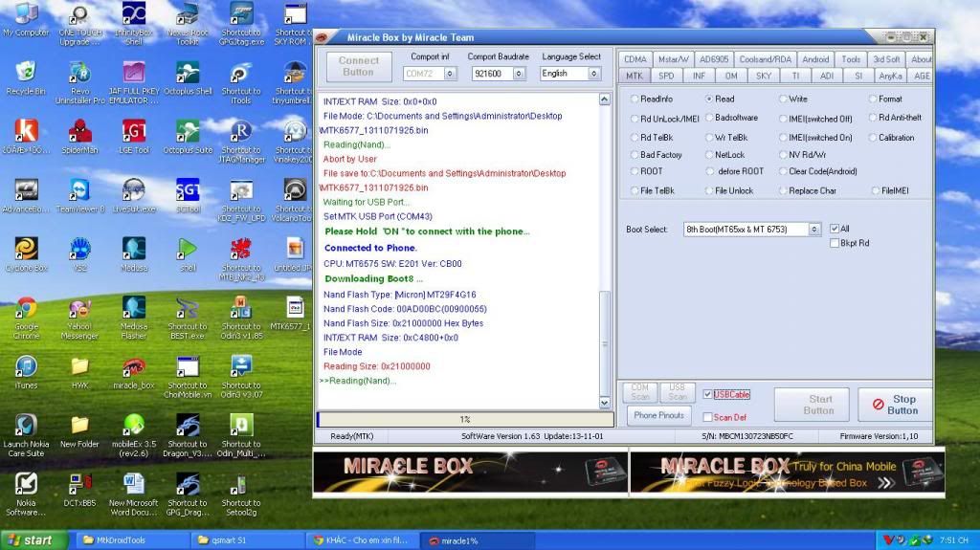Image resolution: width=980 pixels, height=550 pixels.
Task: Click the log scroll-up arrow
Action: tap(605, 99)
